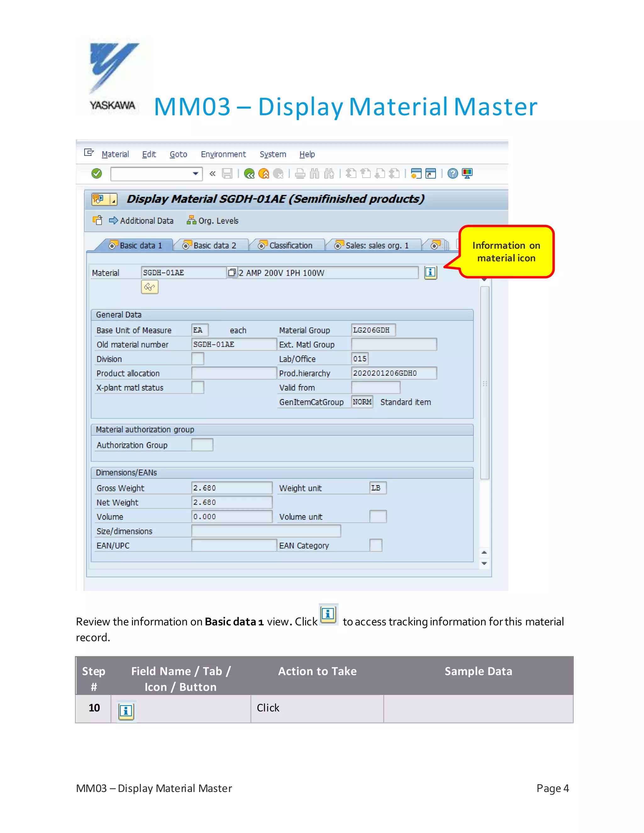Screen dimensions: 644x833
Task: Click the Services for Object icon
Action: [99, 199]
